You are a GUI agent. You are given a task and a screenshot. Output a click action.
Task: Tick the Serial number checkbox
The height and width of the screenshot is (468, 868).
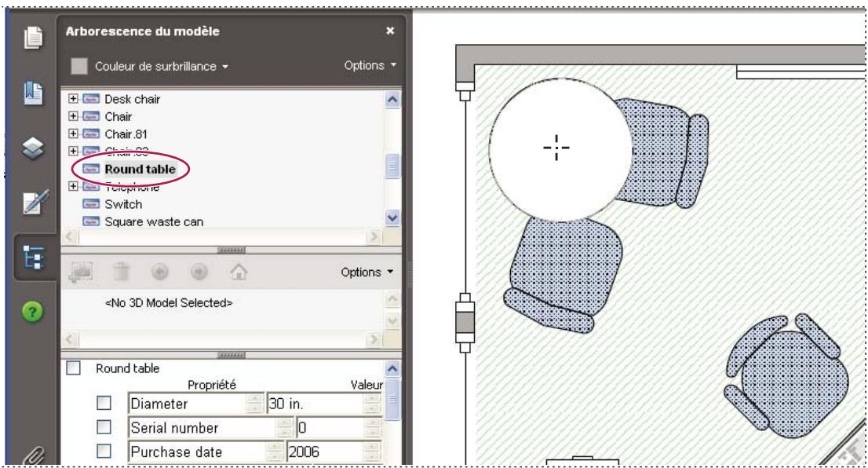click(x=104, y=428)
